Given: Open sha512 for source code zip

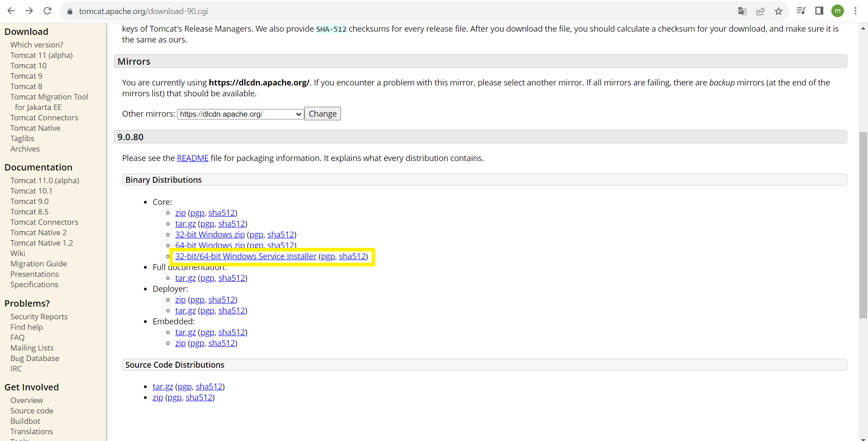Looking at the screenshot, I should (199, 398).
